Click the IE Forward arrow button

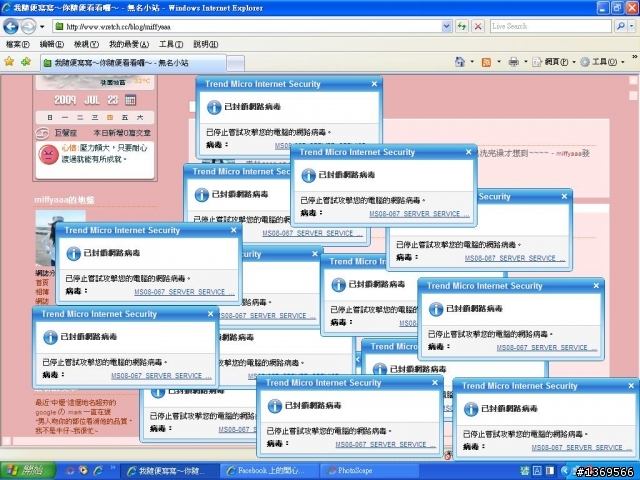coord(28,27)
